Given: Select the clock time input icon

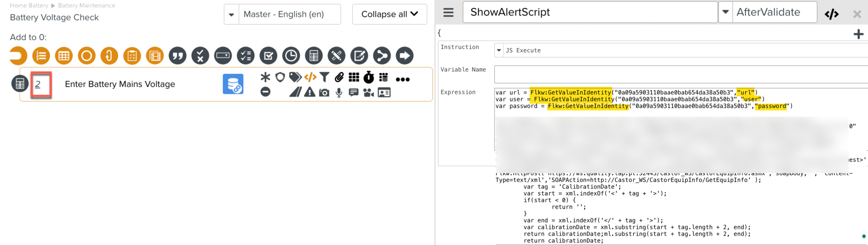Looking at the screenshot, I should pyautogui.click(x=291, y=56).
